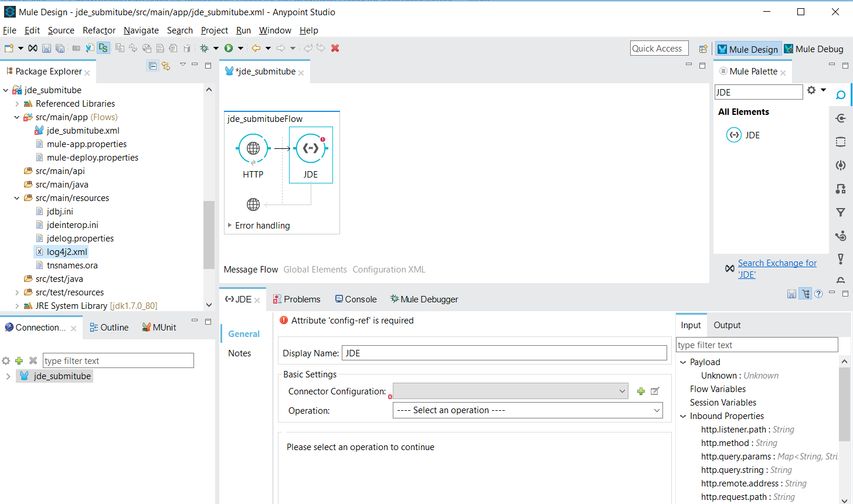
Task: Select the Flow Control palette category icon
Action: pyautogui.click(x=841, y=236)
